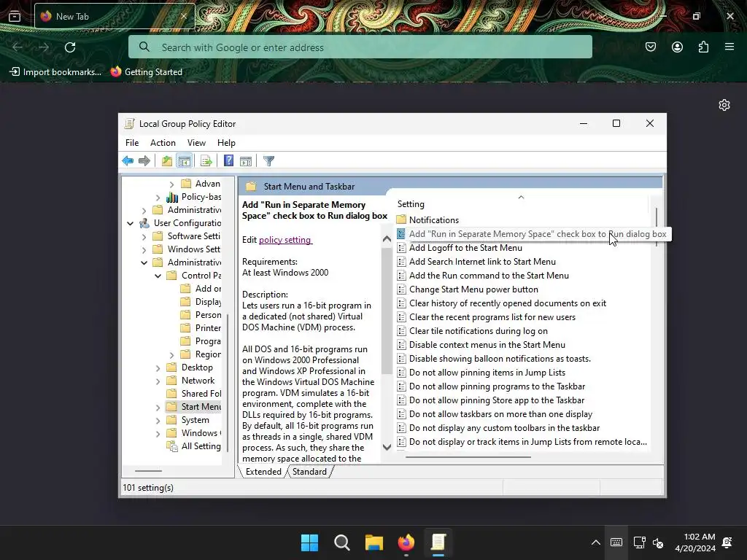The height and width of the screenshot is (560, 747).
Task: Select Clear tile notifications during log on
Action: tap(479, 330)
